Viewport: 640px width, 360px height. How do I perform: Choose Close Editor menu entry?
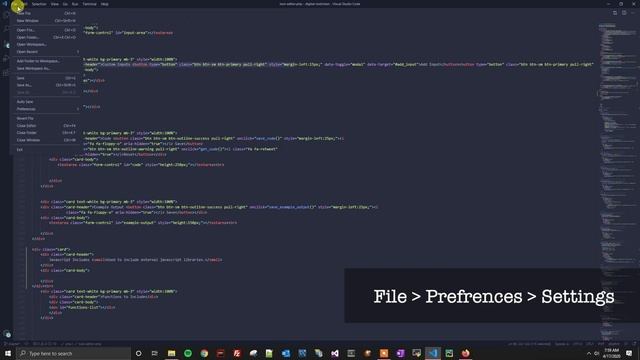pos(45,126)
